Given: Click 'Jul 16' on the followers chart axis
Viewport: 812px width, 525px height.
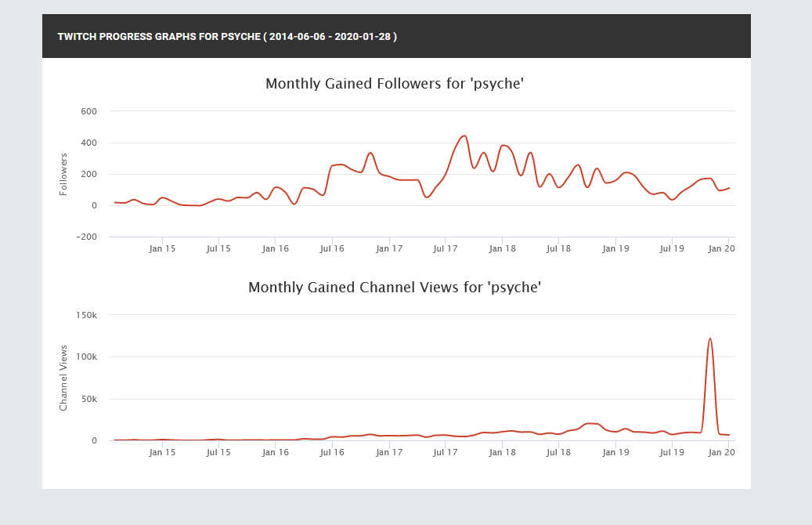Looking at the screenshot, I should coord(332,248).
